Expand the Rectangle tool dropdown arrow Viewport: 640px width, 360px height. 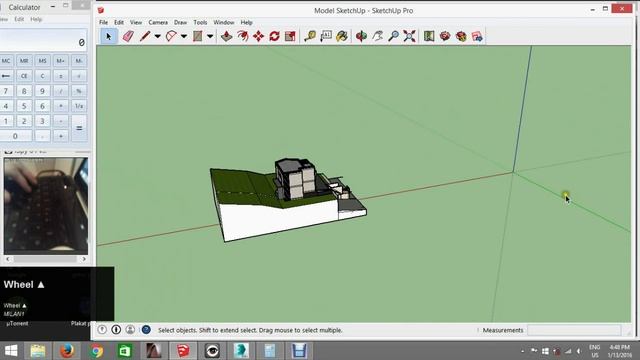pyautogui.click(x=210, y=36)
